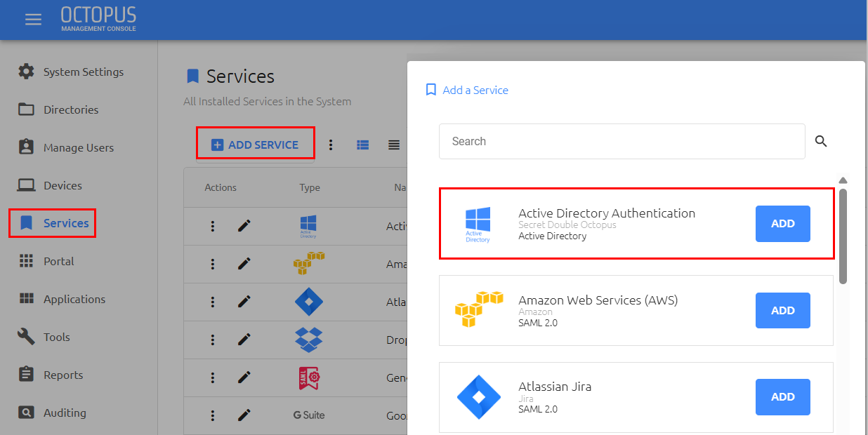Viewport: 868px width, 435px height.
Task: Click 'Active Directory Authentication' title text
Action: click(607, 213)
